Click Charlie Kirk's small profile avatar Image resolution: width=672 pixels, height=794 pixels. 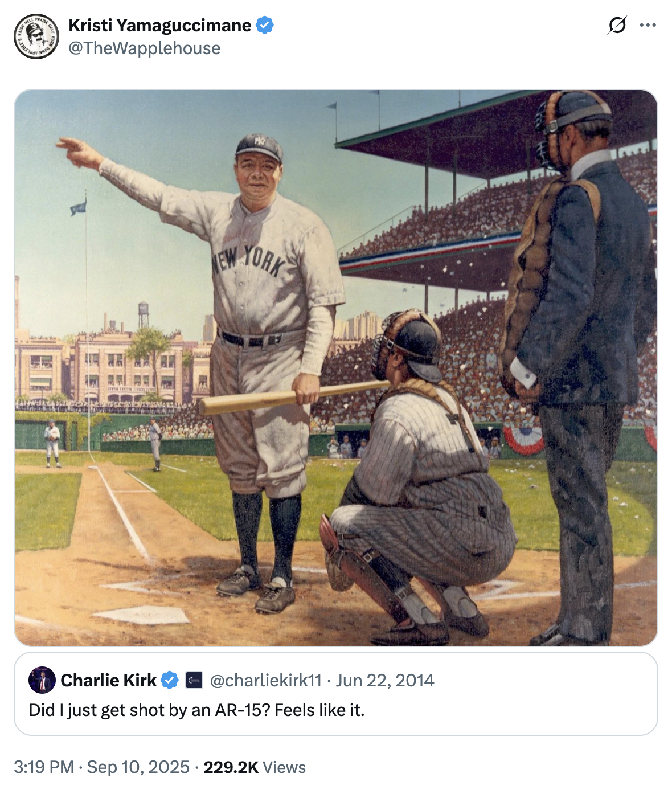pos(42,680)
